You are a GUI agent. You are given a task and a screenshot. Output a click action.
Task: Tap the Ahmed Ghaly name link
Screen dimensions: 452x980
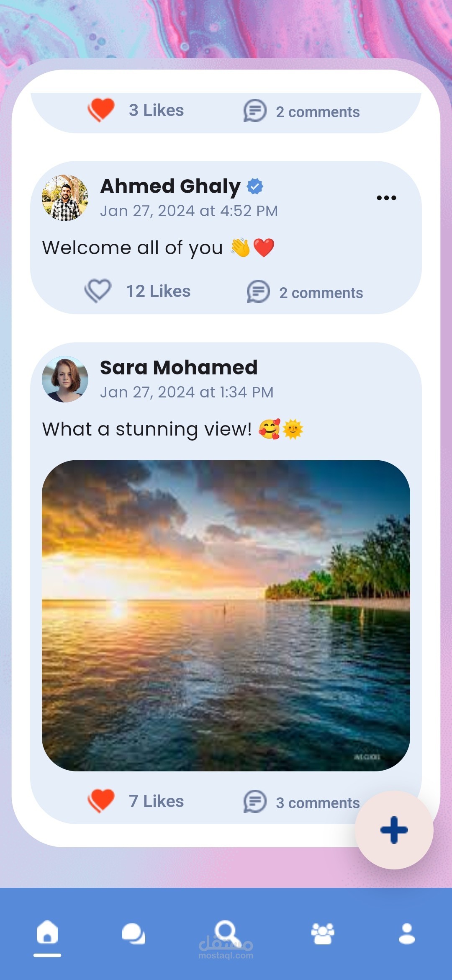click(x=170, y=186)
